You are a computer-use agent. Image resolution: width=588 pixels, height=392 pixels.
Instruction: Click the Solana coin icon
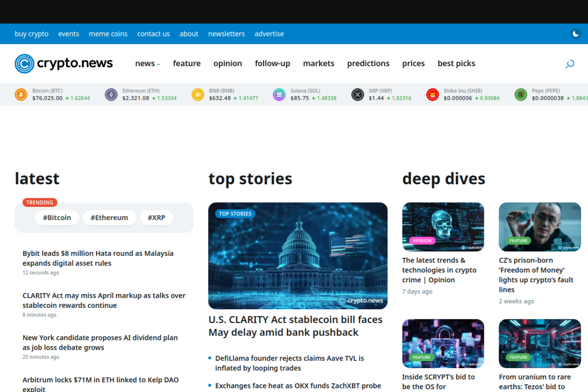[279, 95]
